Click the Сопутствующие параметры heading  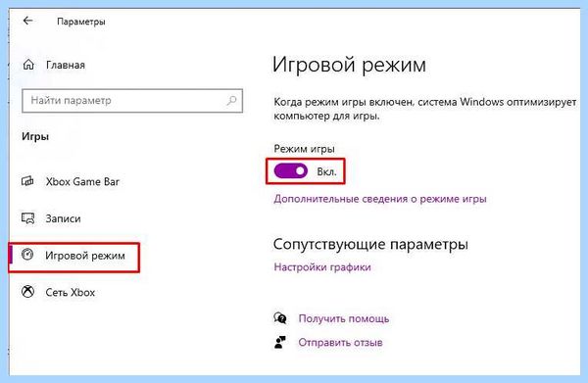[370, 244]
